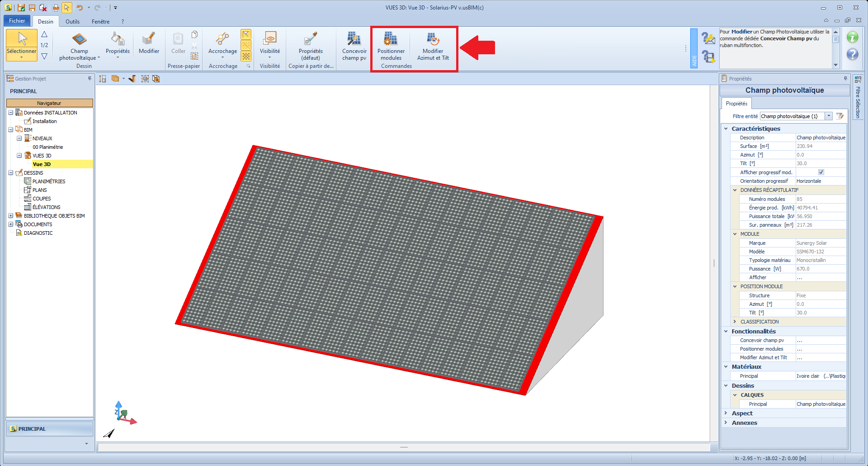Click the level height icon in view toolbar

[103, 79]
